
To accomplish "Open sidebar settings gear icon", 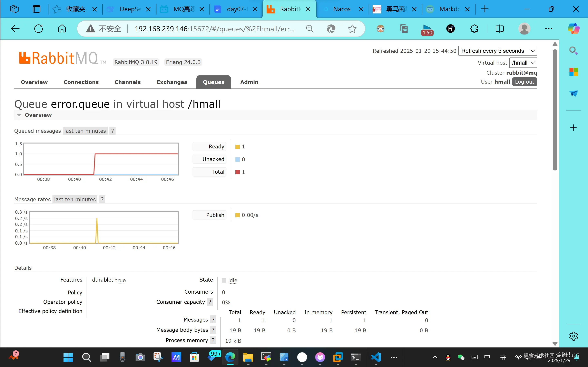I will click(x=574, y=336).
